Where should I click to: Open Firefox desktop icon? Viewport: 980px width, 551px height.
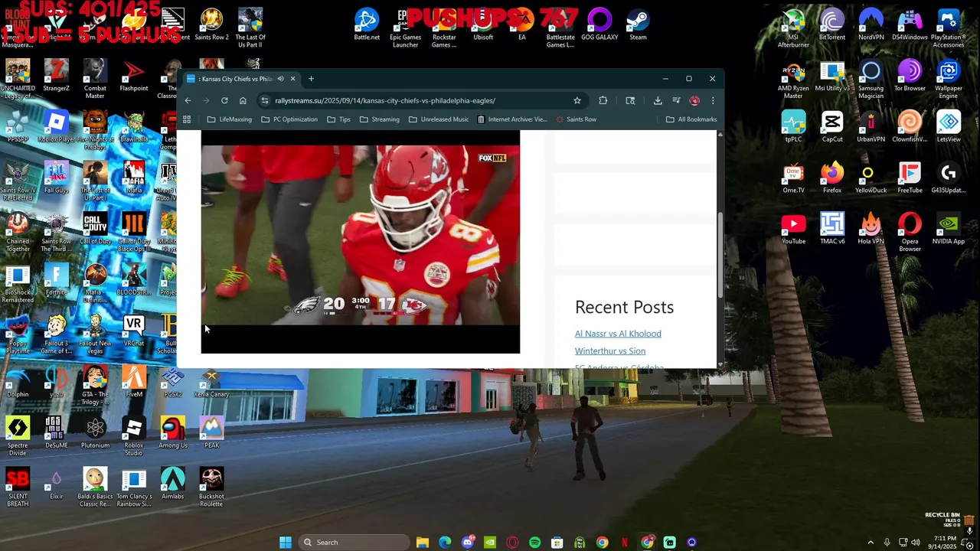pos(832,178)
